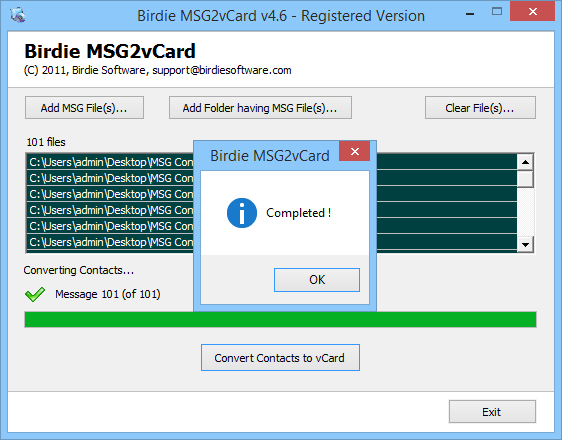Close the main Birdie MSG2vCard window

(532, 11)
